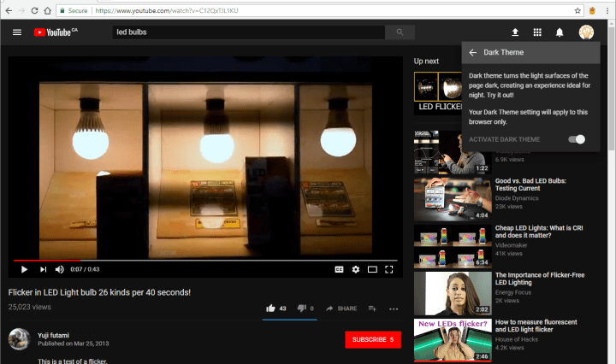This screenshot has width=616, height=364.
Task: Open the Cheap LED Lights video thumbnail
Action: (x=439, y=247)
